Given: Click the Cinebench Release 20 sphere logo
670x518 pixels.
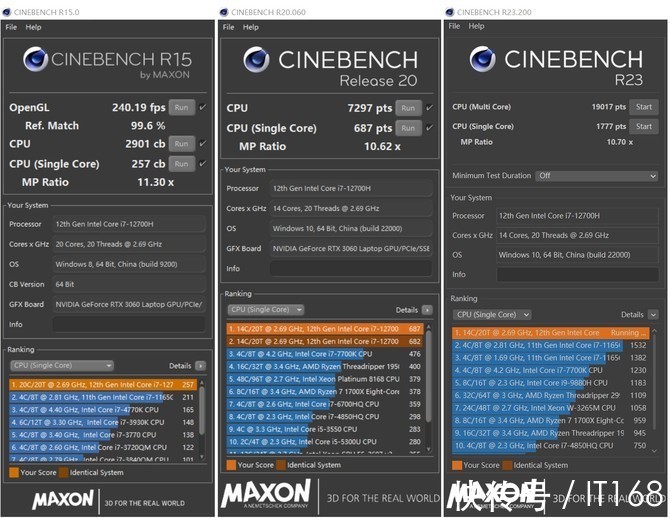Looking at the screenshot, I should 256,60.
